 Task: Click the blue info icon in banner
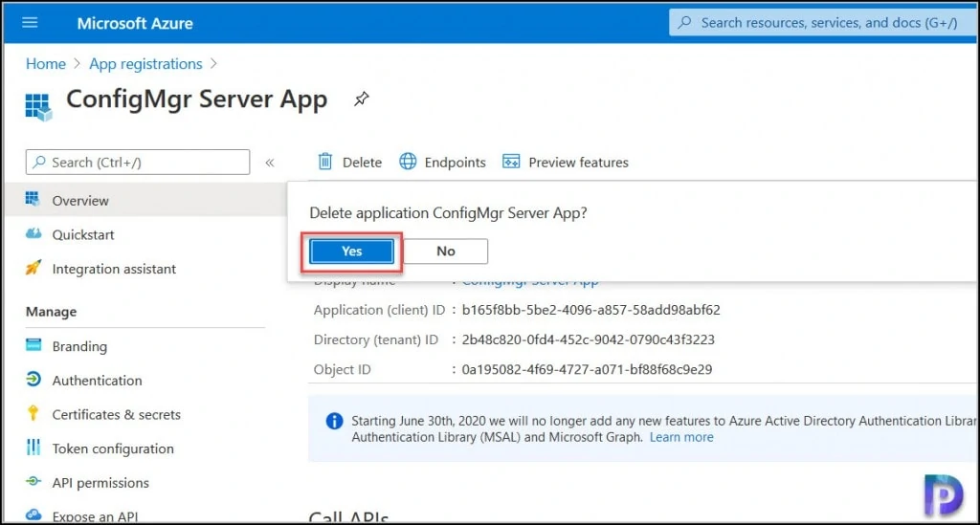click(x=334, y=421)
